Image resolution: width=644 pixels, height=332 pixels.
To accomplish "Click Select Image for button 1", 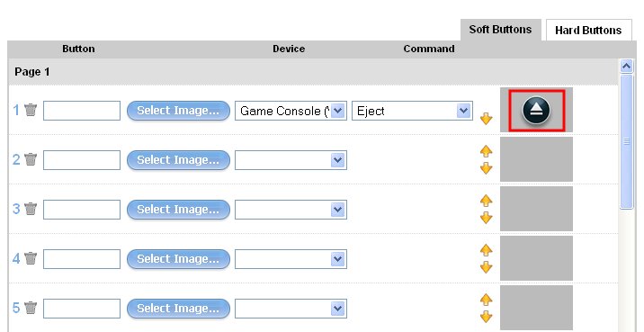I will point(178,111).
